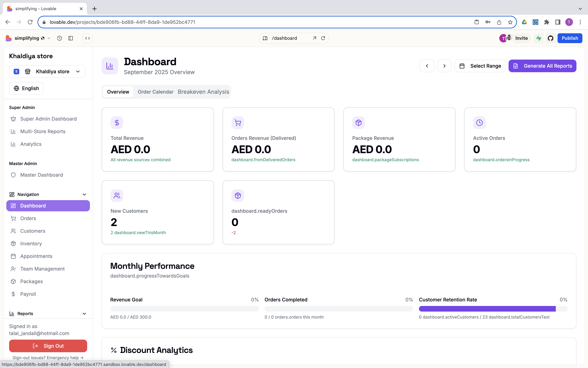Screen dimensions: 588x368
Task: Click the New Customers people icon
Action: (x=117, y=195)
